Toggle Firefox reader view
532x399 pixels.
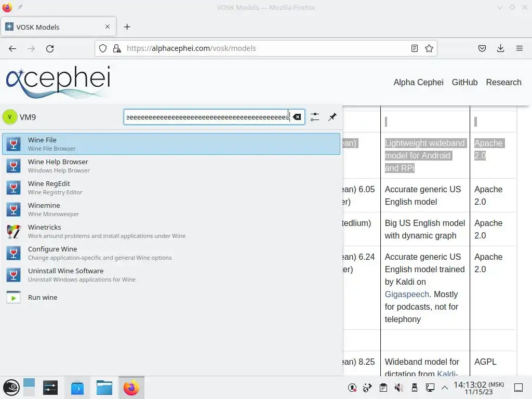pyautogui.click(x=414, y=48)
